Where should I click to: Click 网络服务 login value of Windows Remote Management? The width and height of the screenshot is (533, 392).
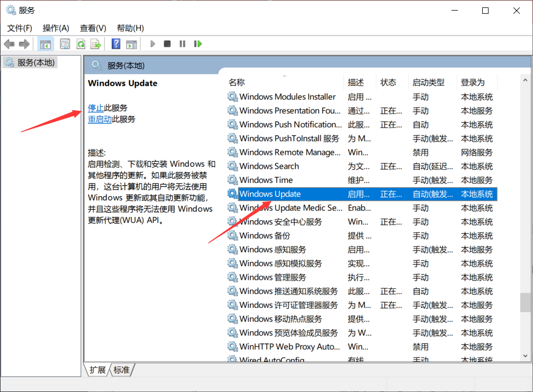click(x=476, y=152)
